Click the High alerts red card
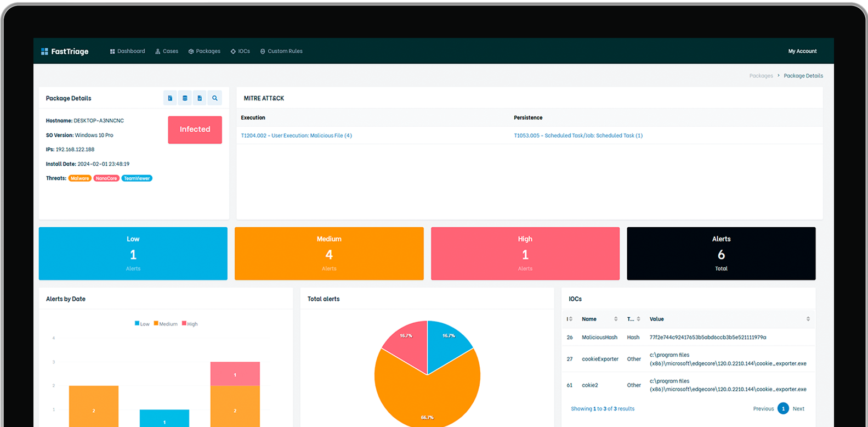This screenshot has width=868, height=427. click(x=525, y=254)
